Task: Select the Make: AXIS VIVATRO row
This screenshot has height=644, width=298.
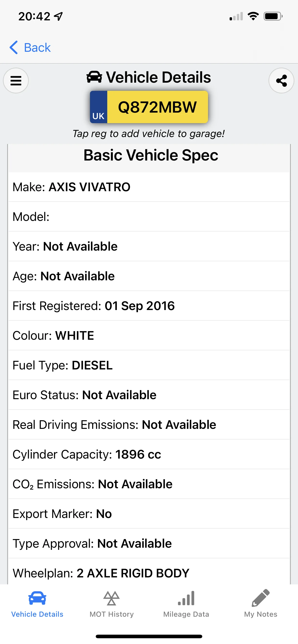Action: click(149, 187)
